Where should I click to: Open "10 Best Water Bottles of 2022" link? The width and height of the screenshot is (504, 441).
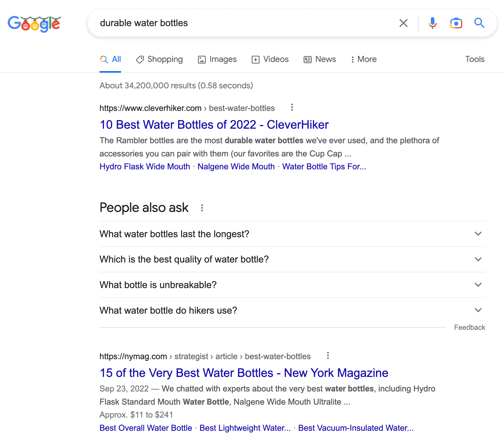pos(214,125)
